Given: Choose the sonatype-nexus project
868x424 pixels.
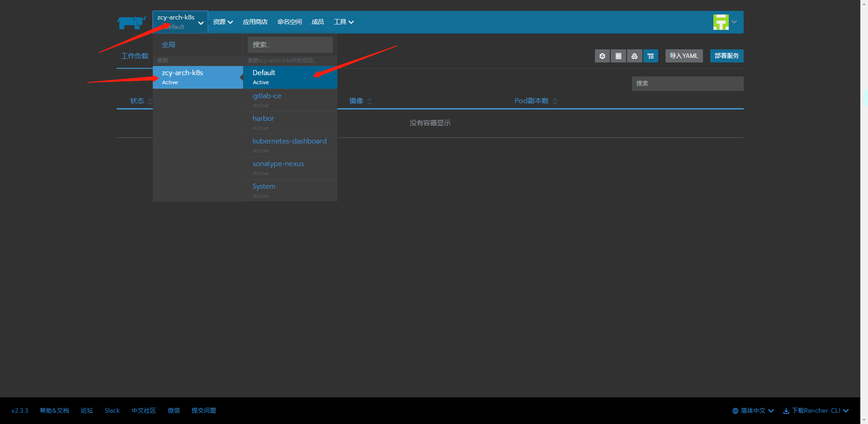Looking at the screenshot, I should click(x=290, y=168).
